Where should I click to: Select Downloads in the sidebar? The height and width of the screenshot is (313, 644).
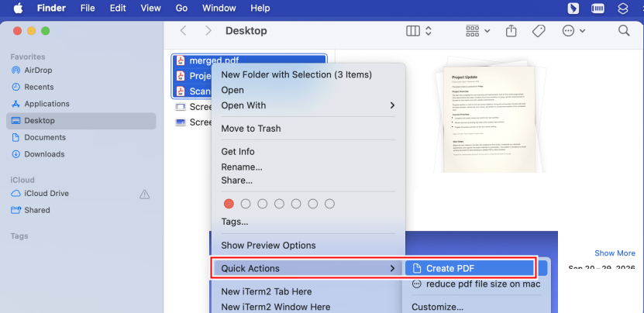(x=81, y=154)
